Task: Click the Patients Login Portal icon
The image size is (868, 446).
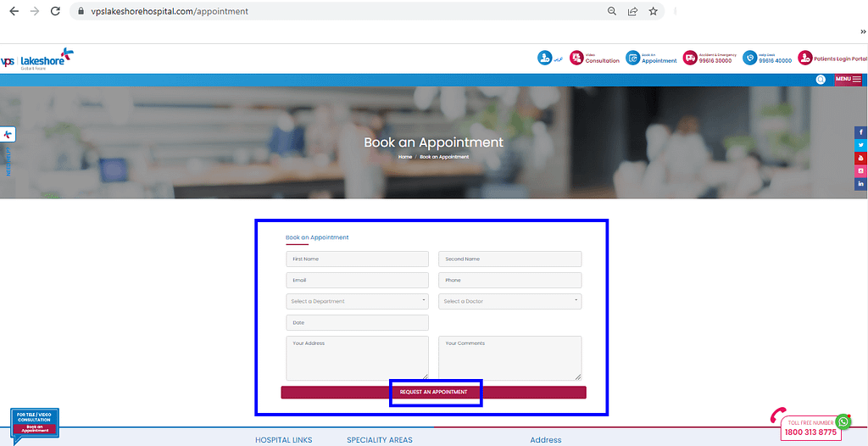Action: click(805, 58)
